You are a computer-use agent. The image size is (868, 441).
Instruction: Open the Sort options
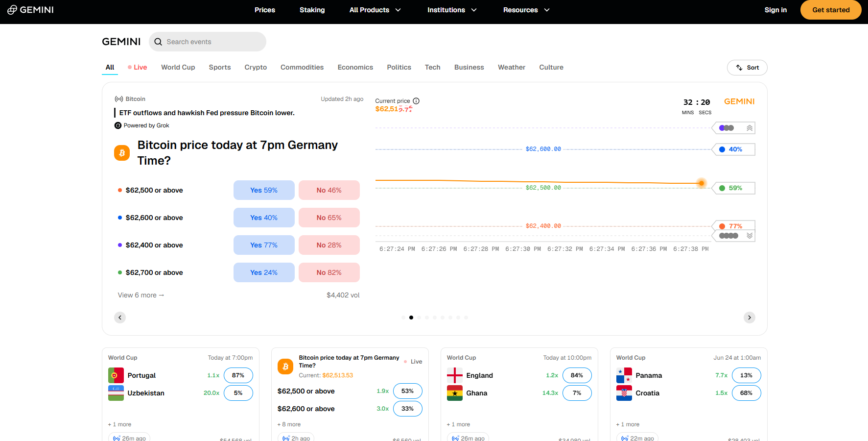747,68
